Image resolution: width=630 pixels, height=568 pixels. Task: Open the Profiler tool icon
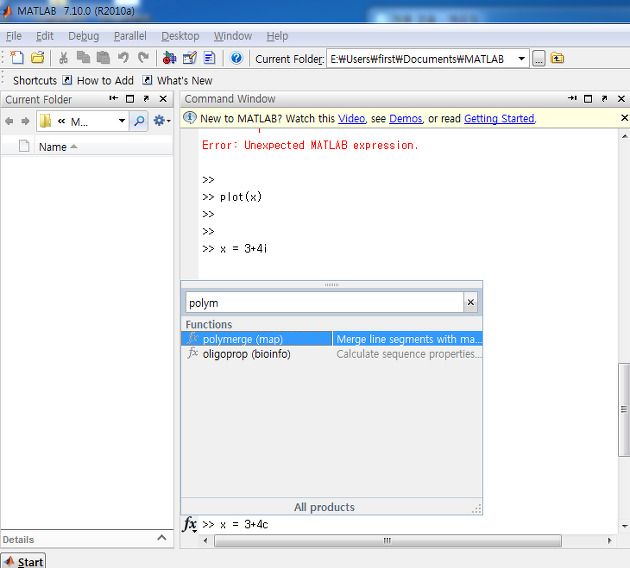click(x=209, y=58)
